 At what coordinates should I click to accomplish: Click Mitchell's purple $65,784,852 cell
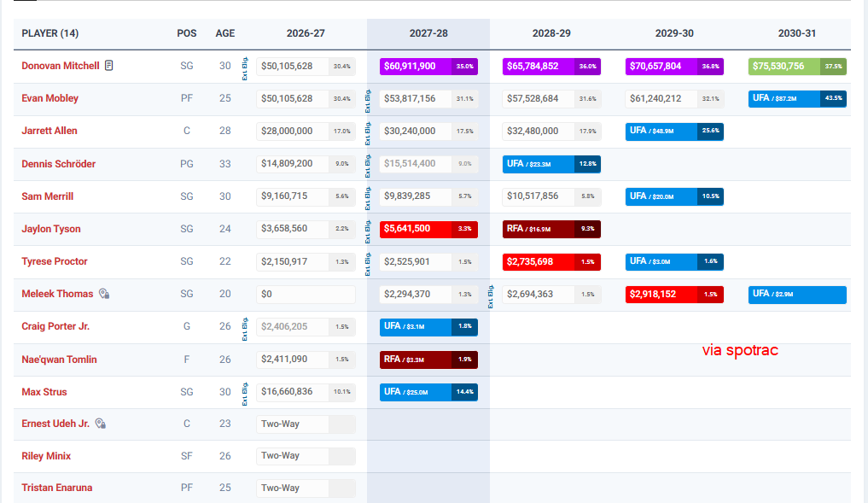pos(551,67)
